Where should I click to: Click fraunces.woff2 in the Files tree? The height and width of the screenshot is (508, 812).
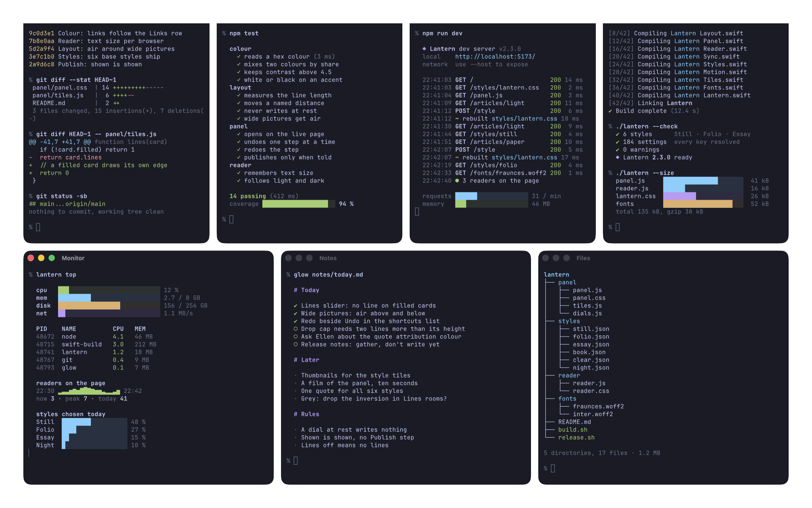click(x=598, y=406)
